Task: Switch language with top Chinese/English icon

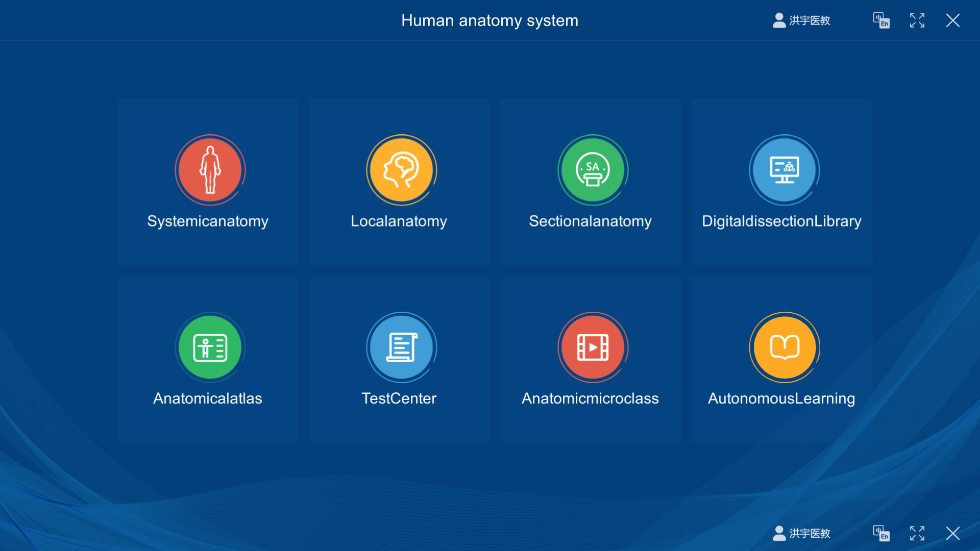Action: coord(881,20)
